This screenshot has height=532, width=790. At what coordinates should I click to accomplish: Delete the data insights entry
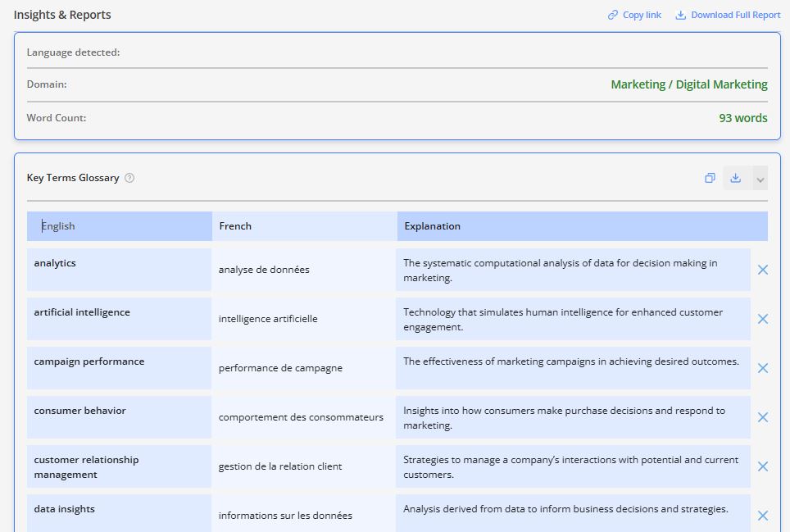coord(762,516)
